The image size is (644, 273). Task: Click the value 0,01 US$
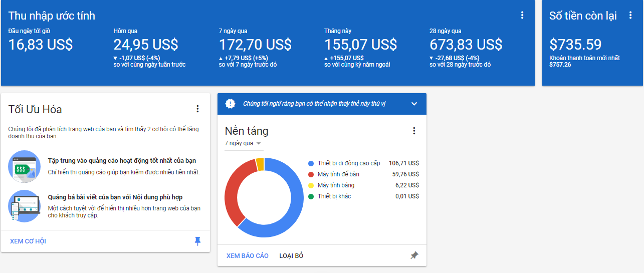[x=407, y=196]
